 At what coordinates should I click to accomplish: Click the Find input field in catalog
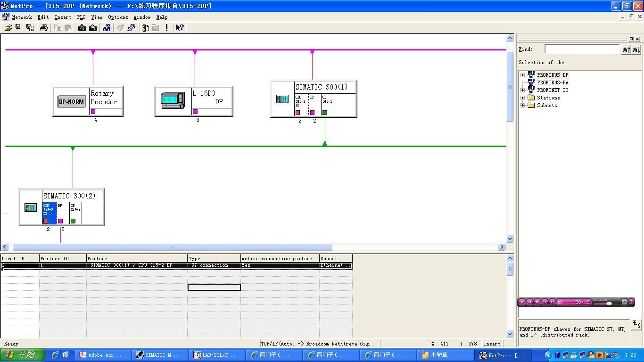point(582,49)
